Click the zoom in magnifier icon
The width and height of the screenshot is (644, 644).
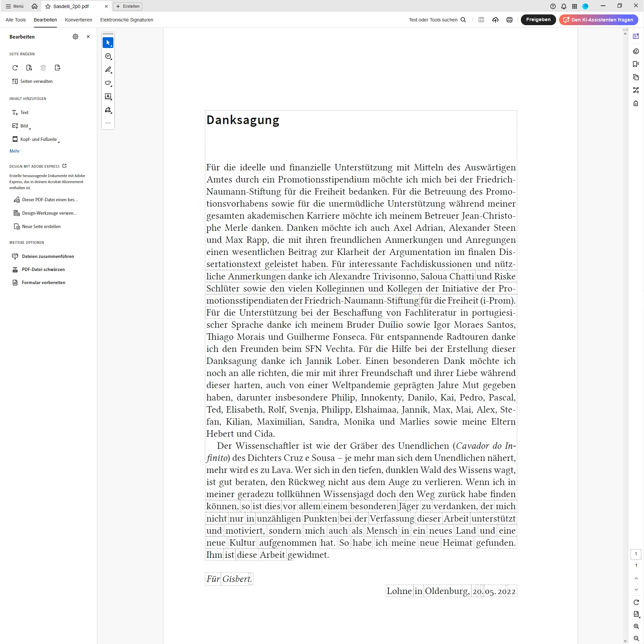(x=636, y=626)
